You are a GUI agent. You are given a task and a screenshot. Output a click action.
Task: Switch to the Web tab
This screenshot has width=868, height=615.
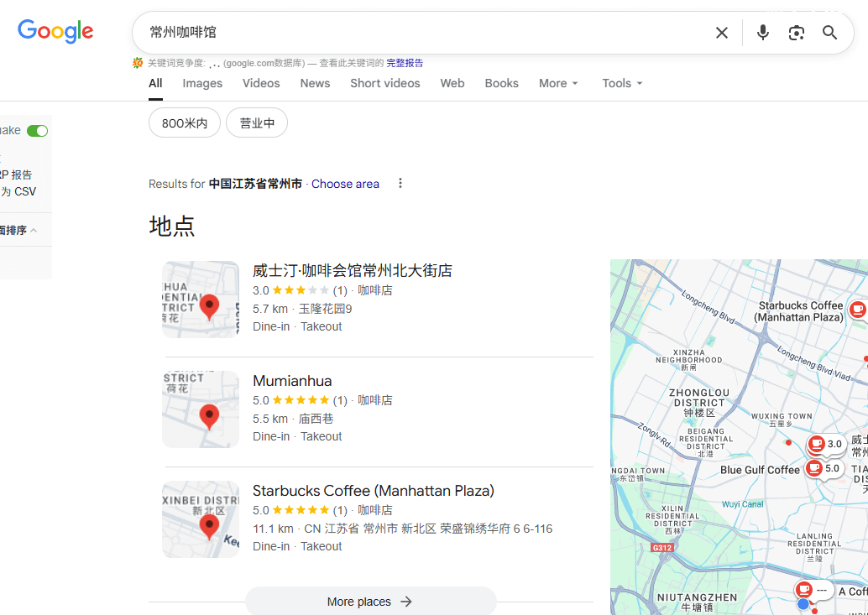(452, 83)
